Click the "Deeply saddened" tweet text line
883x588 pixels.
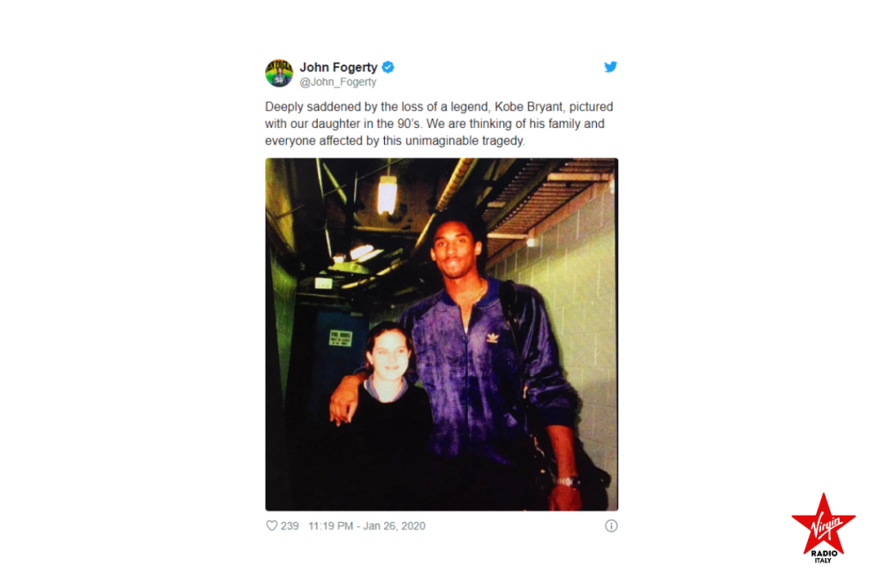click(439, 107)
